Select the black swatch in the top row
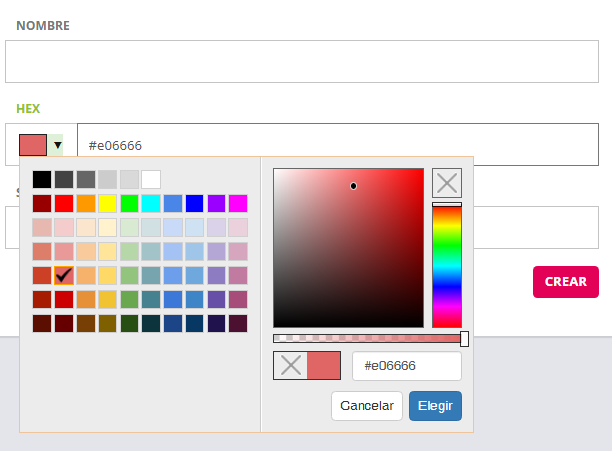Image resolution: width=612 pixels, height=451 pixels. coord(41,180)
